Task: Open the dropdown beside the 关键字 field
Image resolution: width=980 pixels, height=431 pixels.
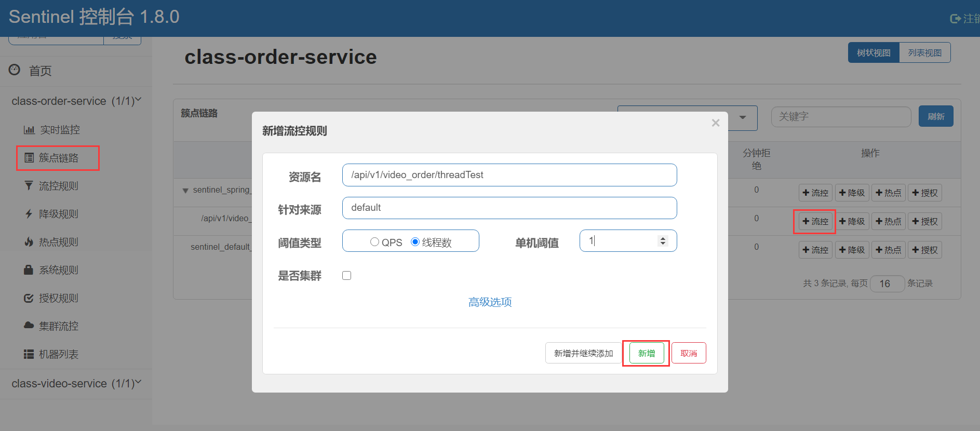Action: pyautogui.click(x=743, y=117)
